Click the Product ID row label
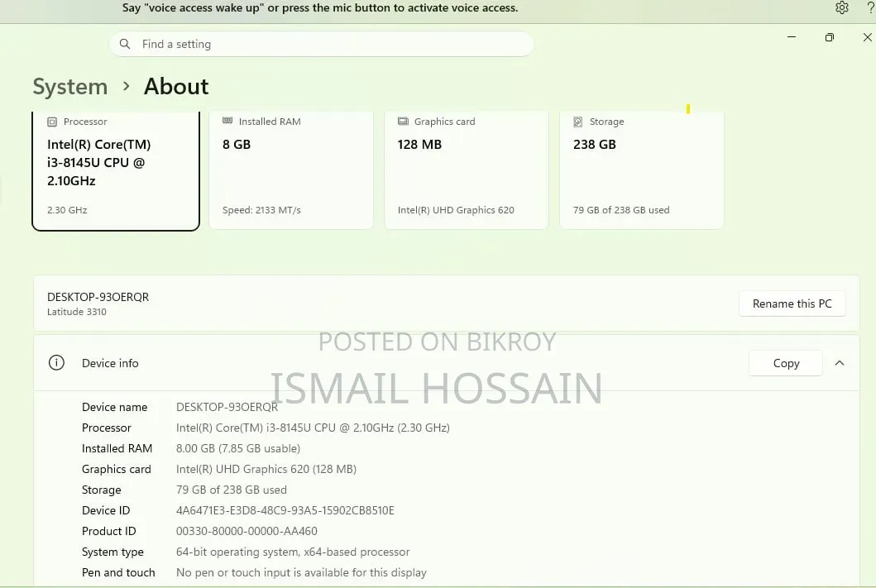The width and height of the screenshot is (876, 588). [x=108, y=531]
